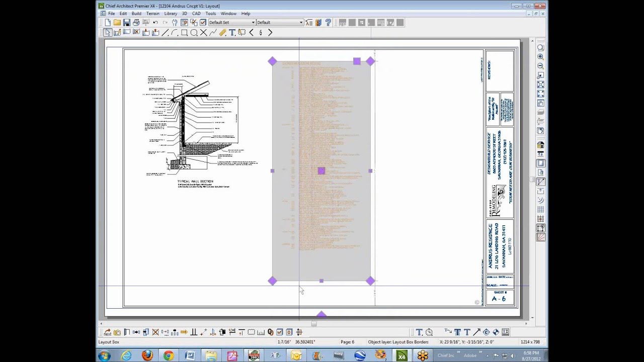Click the Fill Window icon on right toolbar

pyautogui.click(x=540, y=94)
